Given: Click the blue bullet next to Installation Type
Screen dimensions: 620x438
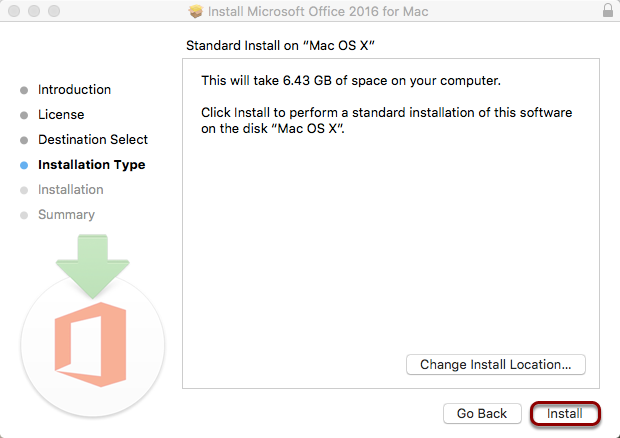Looking at the screenshot, I should click(24, 165).
